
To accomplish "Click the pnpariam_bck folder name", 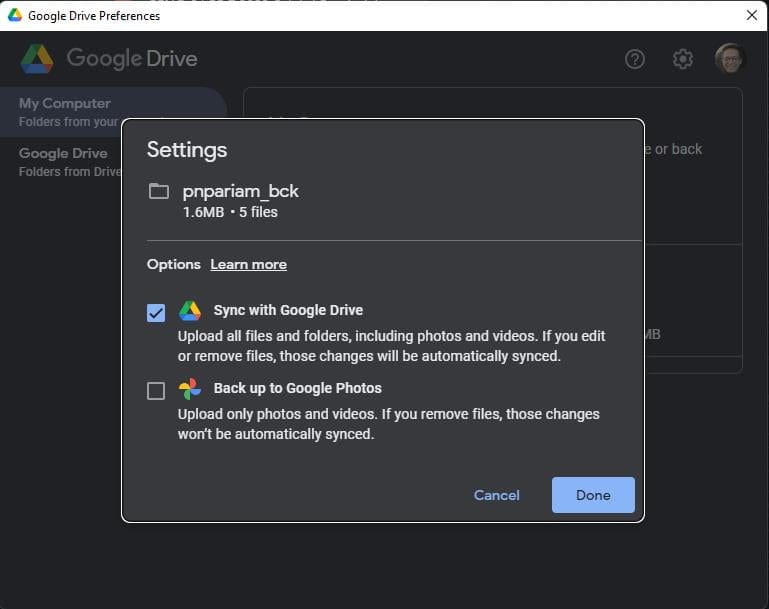I will click(240, 191).
